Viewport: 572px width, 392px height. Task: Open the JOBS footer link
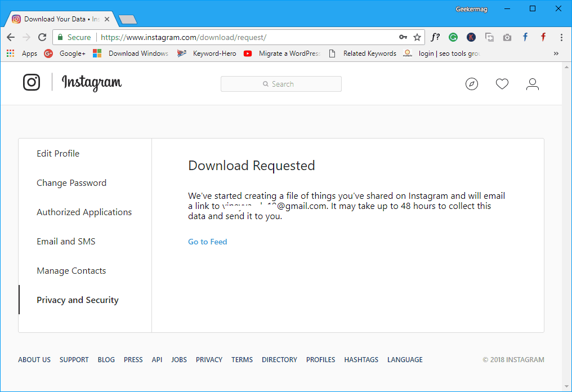pos(179,359)
